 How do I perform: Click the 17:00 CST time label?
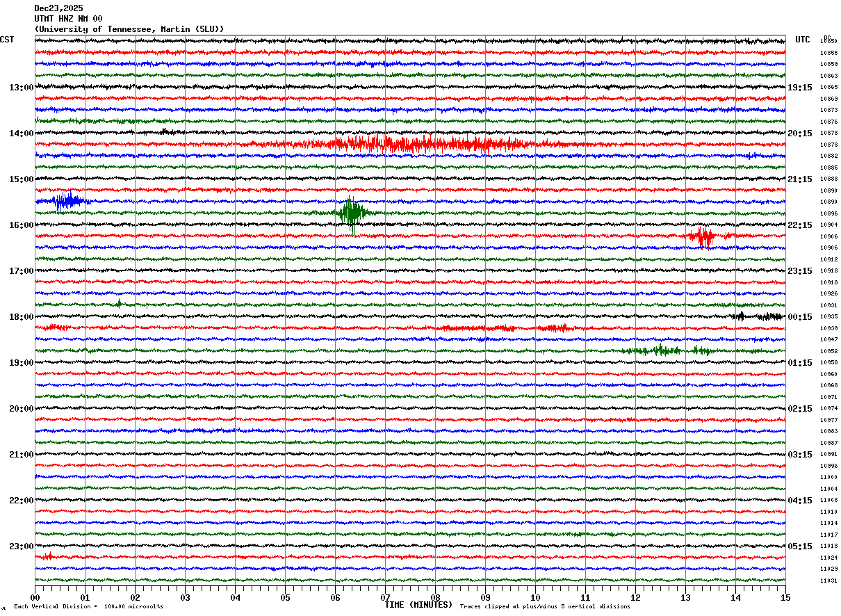[x=21, y=271]
